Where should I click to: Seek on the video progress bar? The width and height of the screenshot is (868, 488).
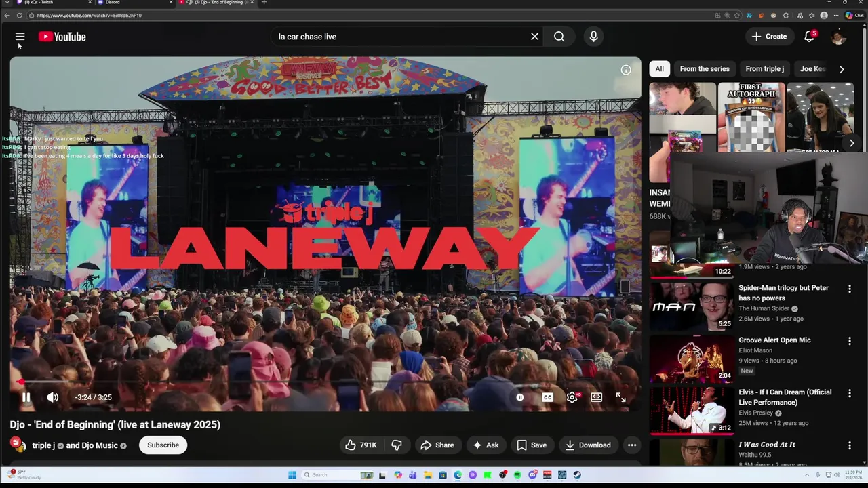pyautogui.click(x=325, y=382)
